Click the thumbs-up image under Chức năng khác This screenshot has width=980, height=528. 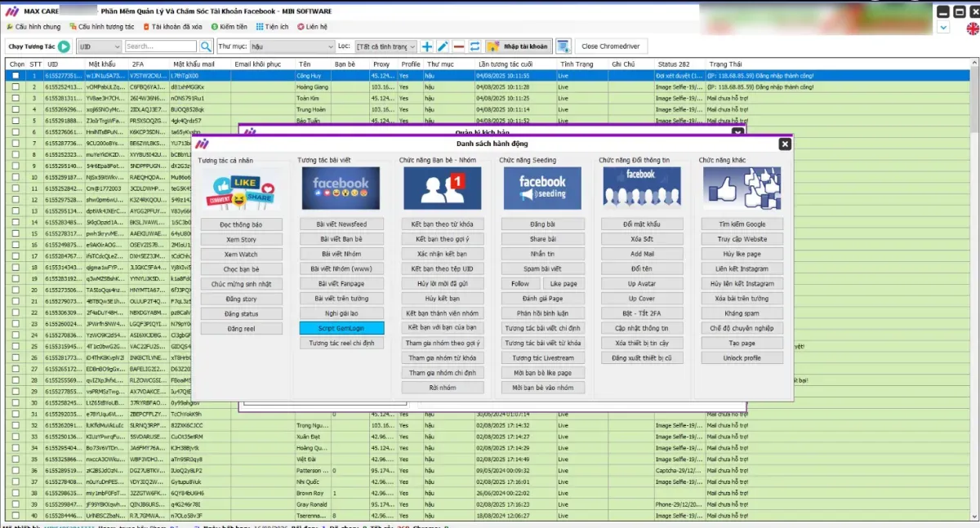[742, 189]
